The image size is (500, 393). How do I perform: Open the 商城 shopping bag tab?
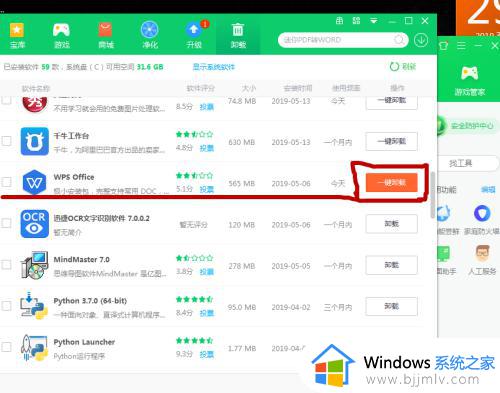(x=106, y=35)
